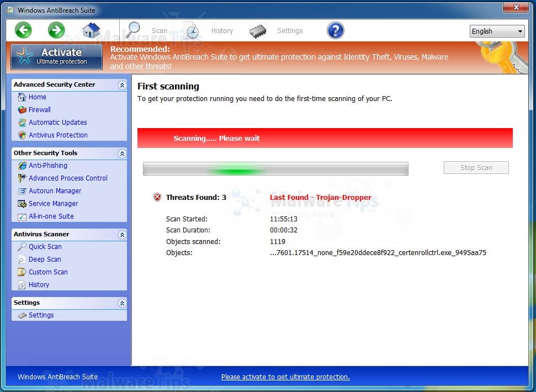Select Antivirus Protection in the sidebar
Image resolution: width=536 pixels, height=392 pixels.
(x=58, y=135)
